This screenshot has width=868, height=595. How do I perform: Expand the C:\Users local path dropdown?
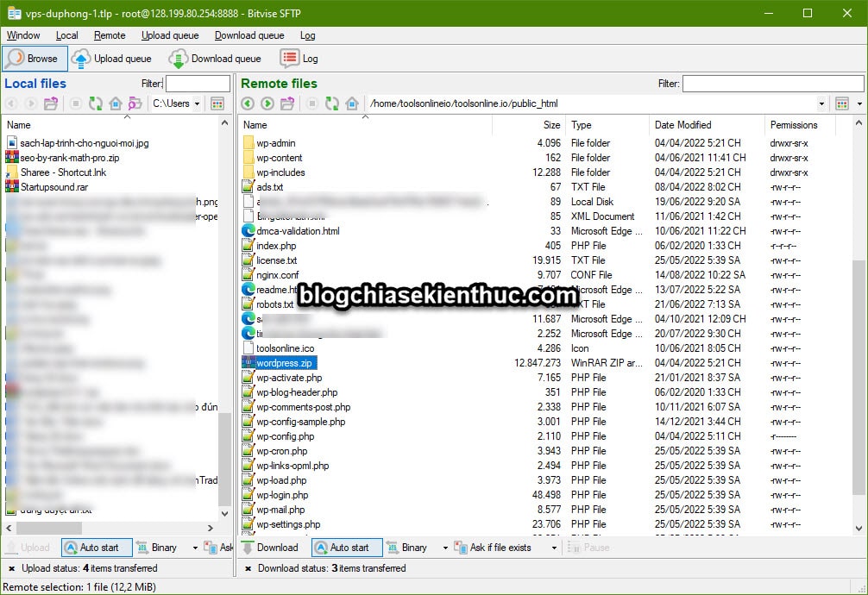[197, 103]
